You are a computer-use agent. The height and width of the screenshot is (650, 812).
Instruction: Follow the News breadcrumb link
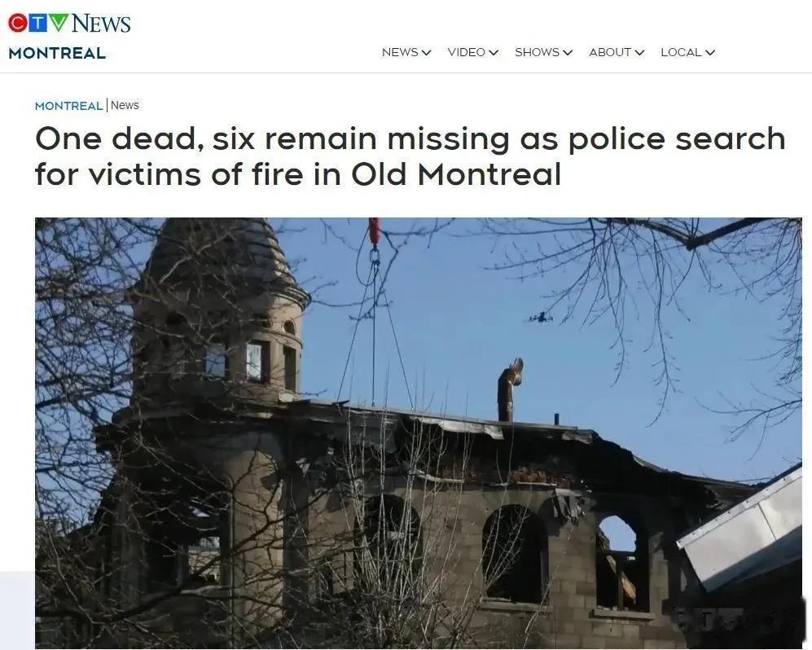[x=125, y=105]
